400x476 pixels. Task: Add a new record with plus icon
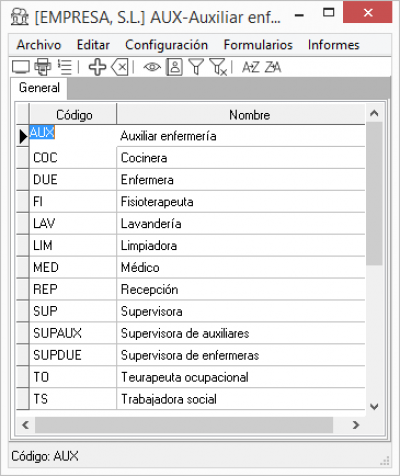(x=97, y=67)
